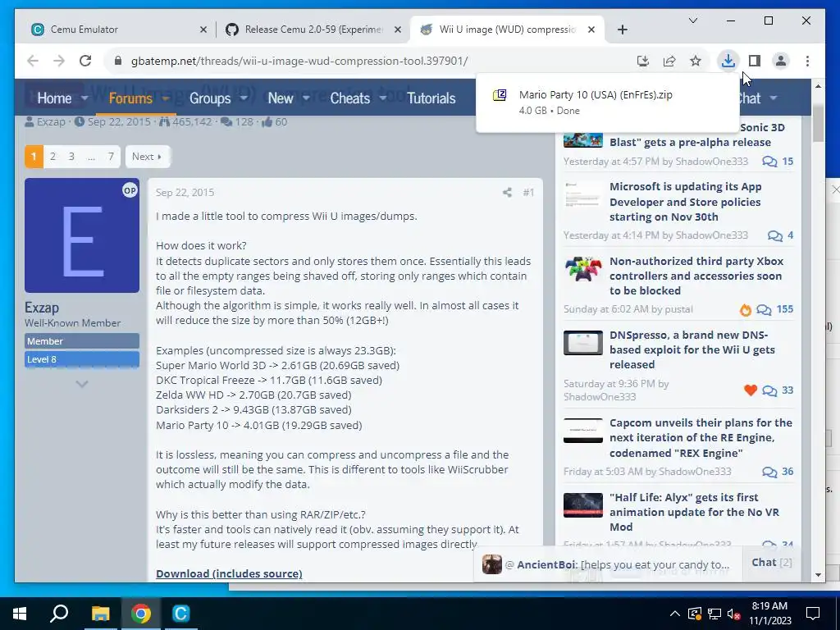
Task: Open Cemu from the taskbar
Action: pos(180,614)
